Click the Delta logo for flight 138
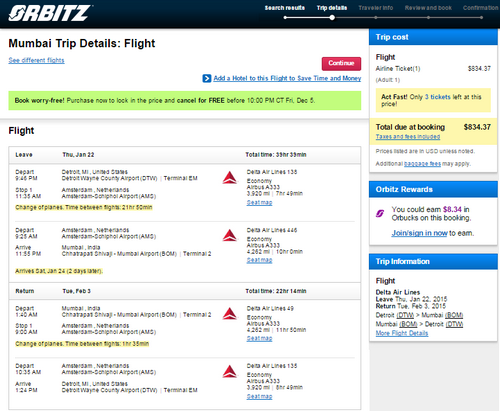This screenshot has width=500, height=411. 230,178
